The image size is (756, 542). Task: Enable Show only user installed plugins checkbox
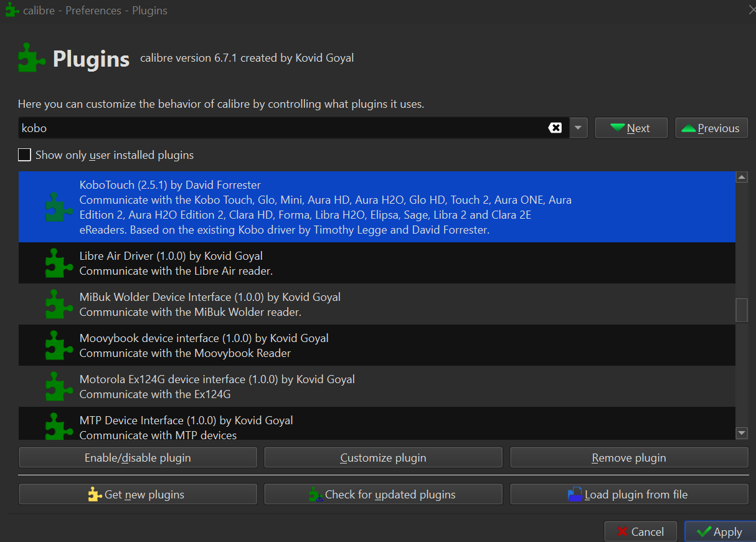tap(24, 155)
